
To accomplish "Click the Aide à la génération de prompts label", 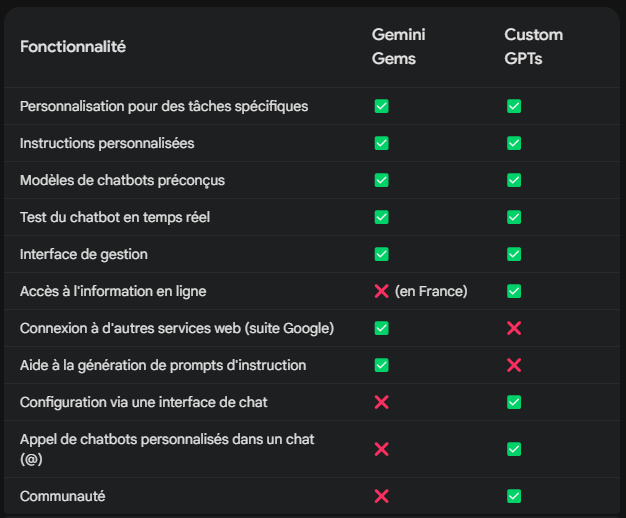I will 163,365.
